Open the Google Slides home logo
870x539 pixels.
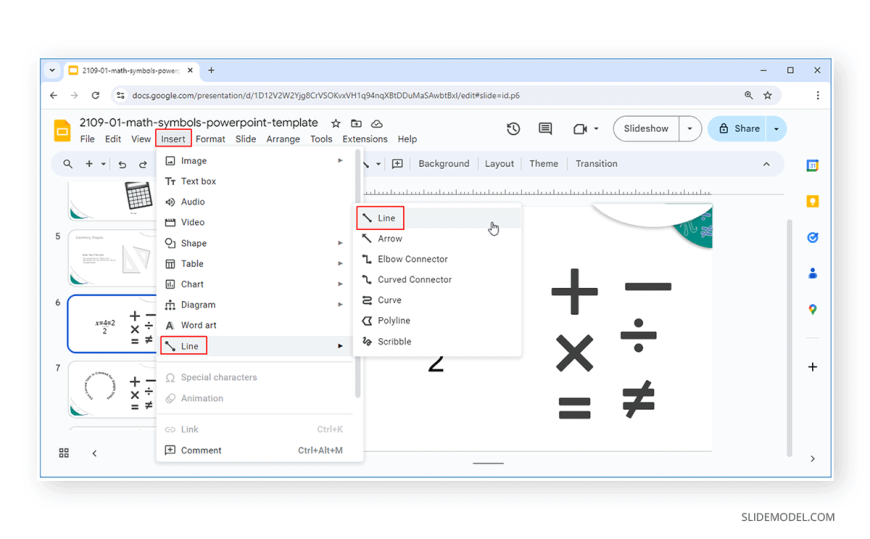[x=62, y=131]
